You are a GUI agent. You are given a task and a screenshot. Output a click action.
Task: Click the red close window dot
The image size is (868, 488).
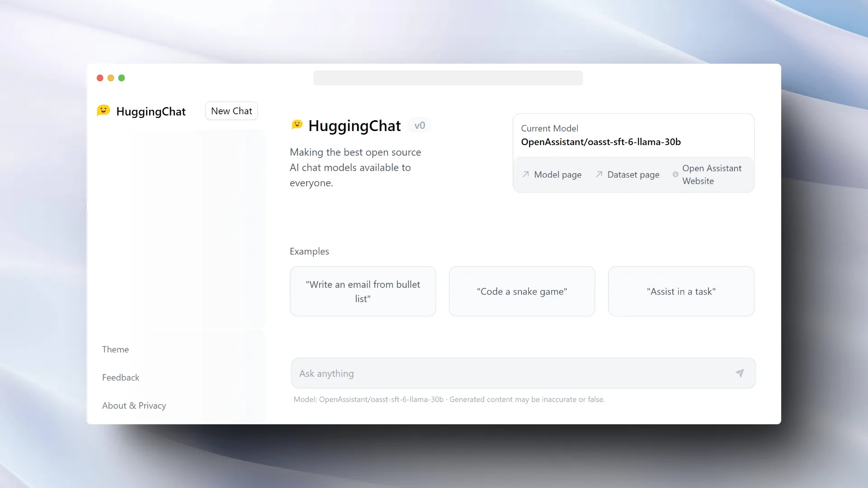click(100, 78)
